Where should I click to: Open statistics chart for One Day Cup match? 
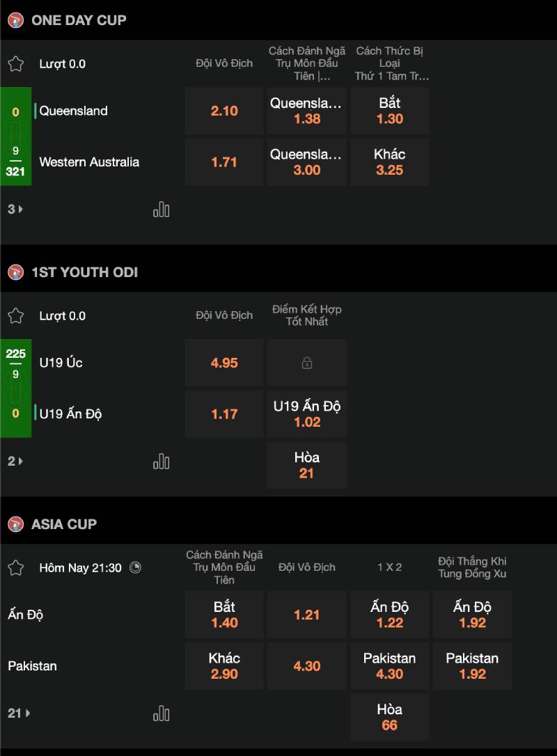[161, 209]
